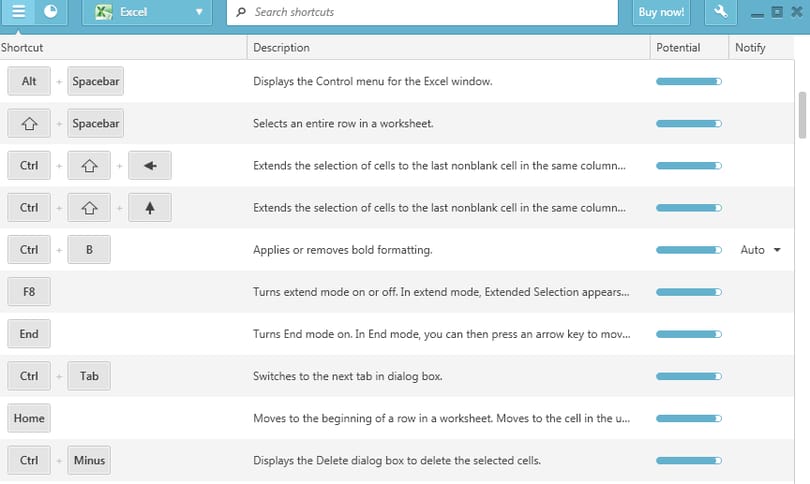This screenshot has height=484, width=810.
Task: Click the search magnifier icon
Action: point(241,12)
